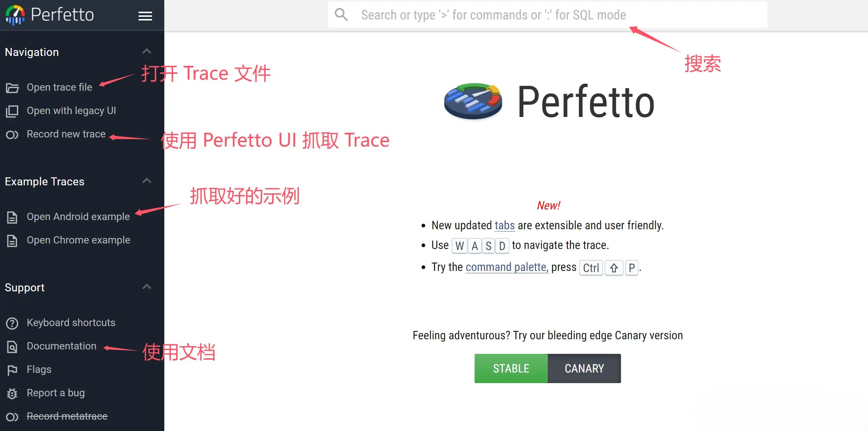
Task: Click the Report a bug icon
Action: tap(11, 393)
